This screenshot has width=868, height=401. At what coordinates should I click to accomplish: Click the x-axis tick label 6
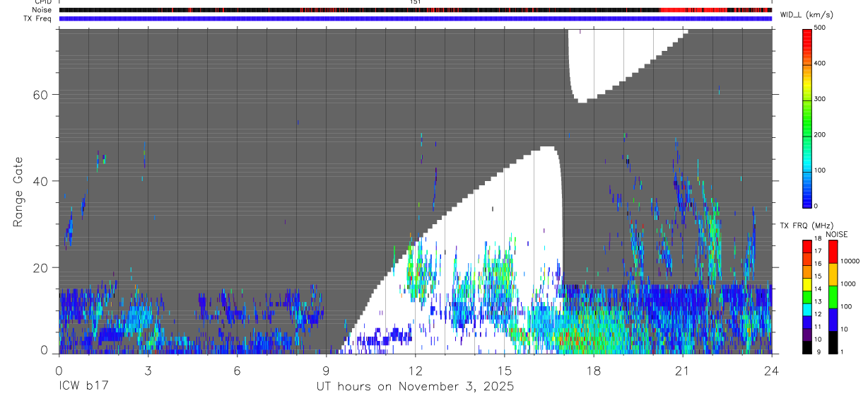237,371
